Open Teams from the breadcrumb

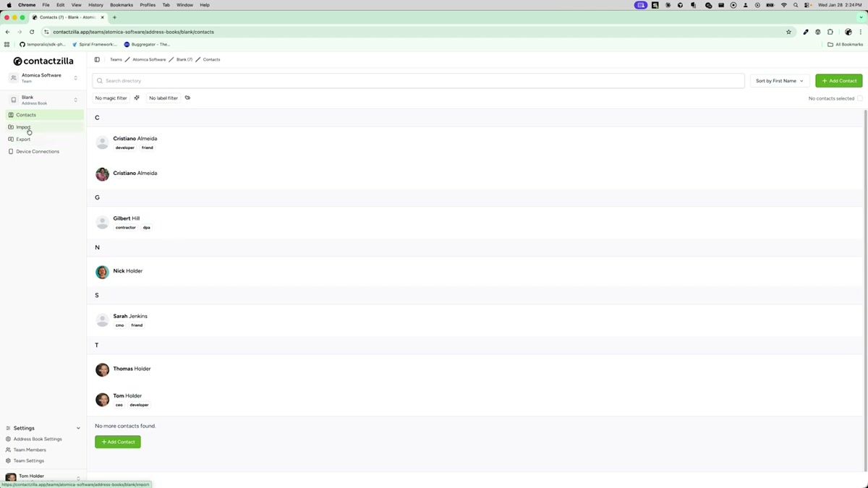tap(115, 59)
